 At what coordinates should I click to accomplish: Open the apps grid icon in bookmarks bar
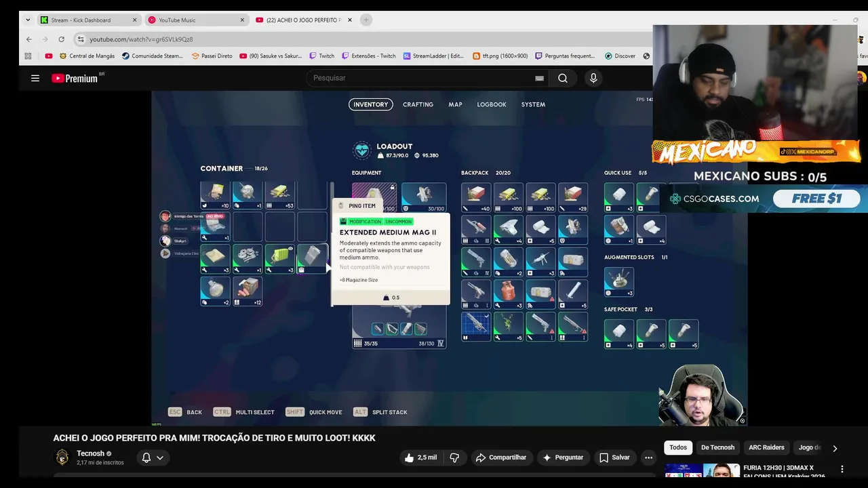tap(28, 56)
